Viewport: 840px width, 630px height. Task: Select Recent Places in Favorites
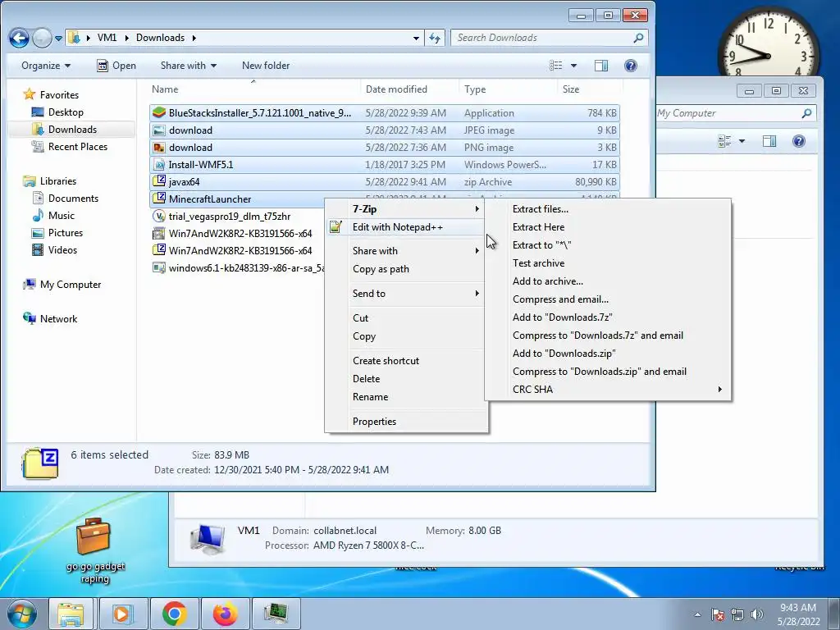click(78, 146)
